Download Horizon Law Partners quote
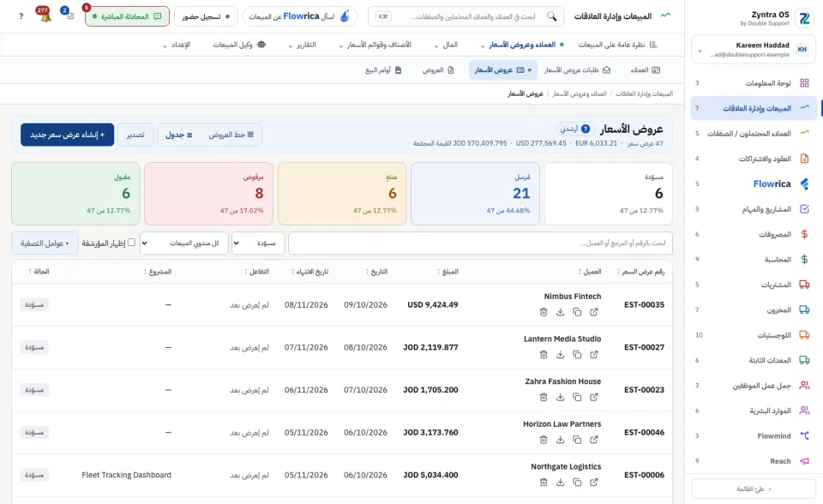Screen dimensions: 823x504 tap(560, 440)
